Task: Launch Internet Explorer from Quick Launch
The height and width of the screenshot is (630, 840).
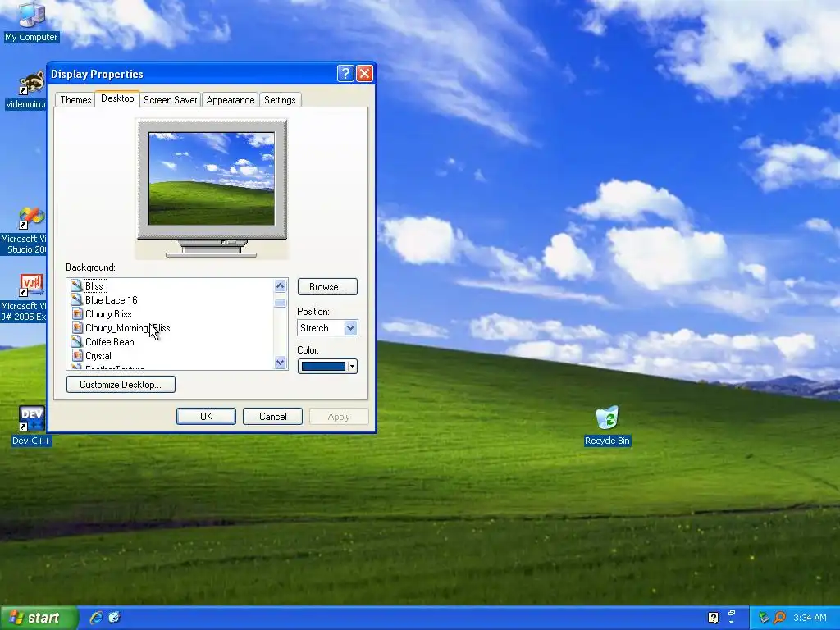Action: click(97, 618)
